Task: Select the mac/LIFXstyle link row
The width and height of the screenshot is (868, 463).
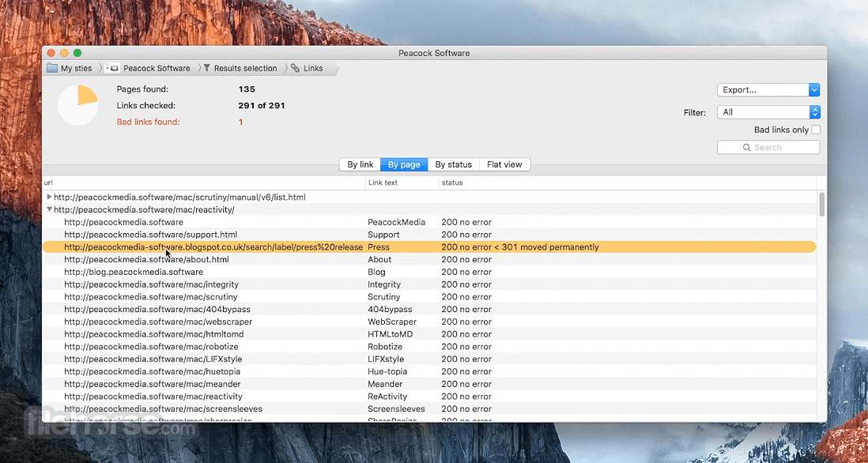Action: (429, 359)
